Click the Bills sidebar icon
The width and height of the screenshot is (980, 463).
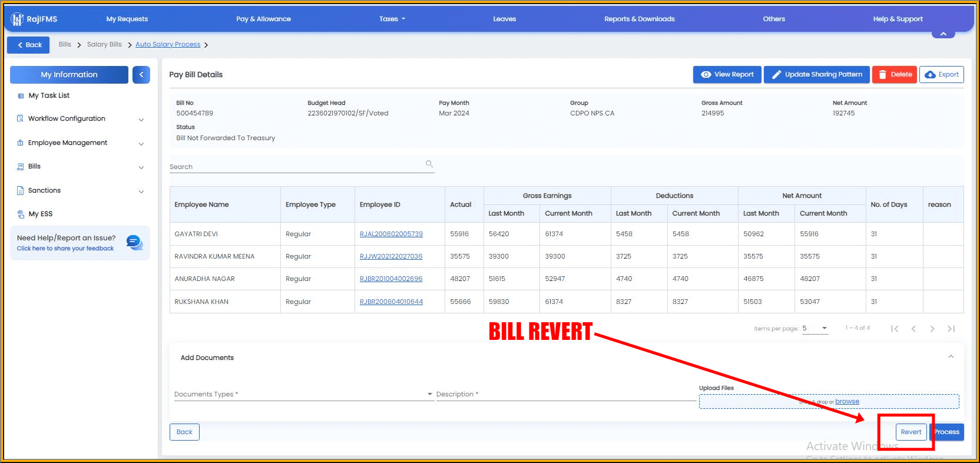tap(21, 167)
